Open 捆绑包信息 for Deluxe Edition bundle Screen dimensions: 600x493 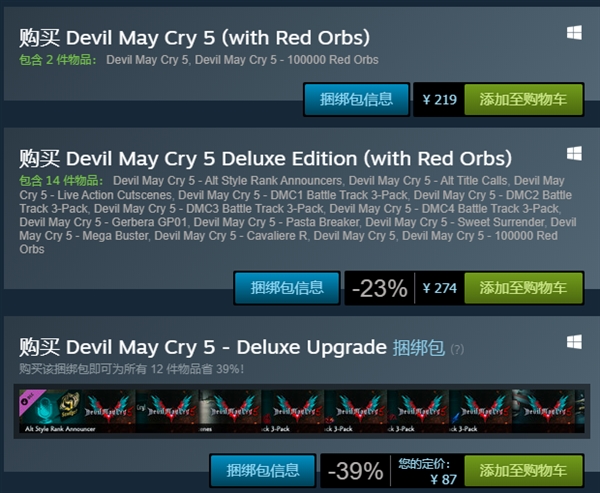[x=287, y=288]
